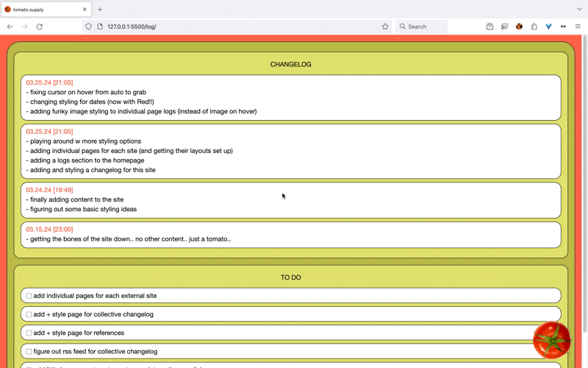Click the 03.15.24 [23:00] log date
The height and width of the screenshot is (368, 588).
(49, 229)
